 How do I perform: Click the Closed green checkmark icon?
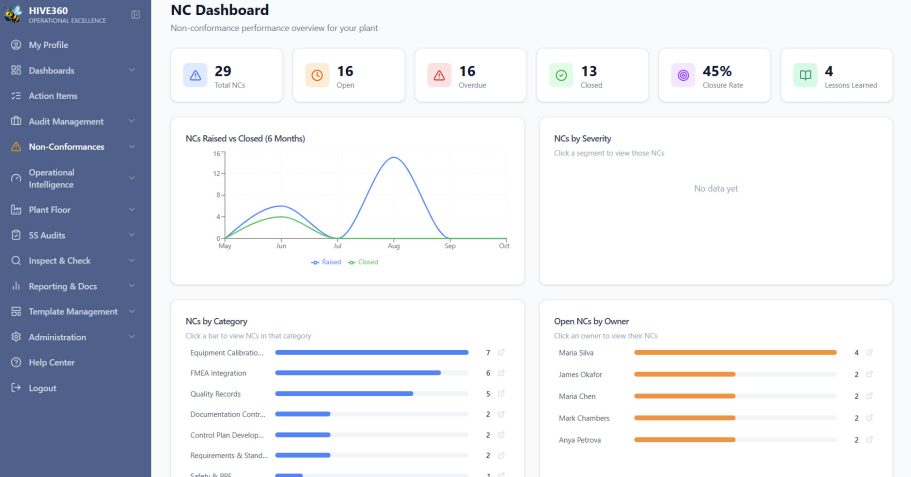(x=561, y=76)
